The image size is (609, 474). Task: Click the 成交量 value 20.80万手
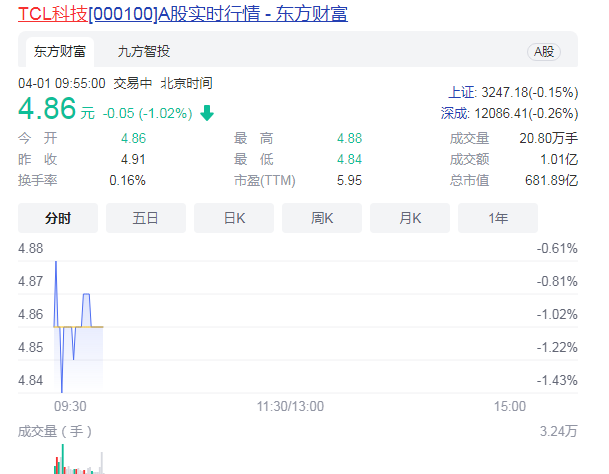(548, 138)
